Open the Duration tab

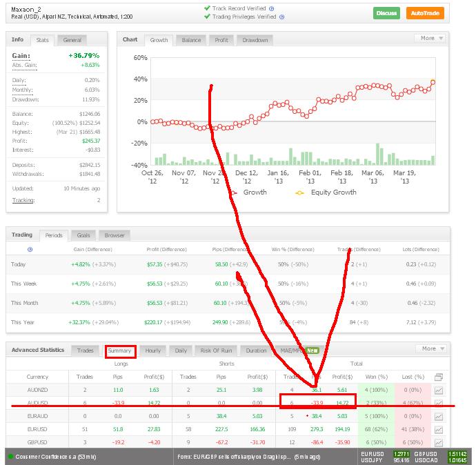pos(256,350)
